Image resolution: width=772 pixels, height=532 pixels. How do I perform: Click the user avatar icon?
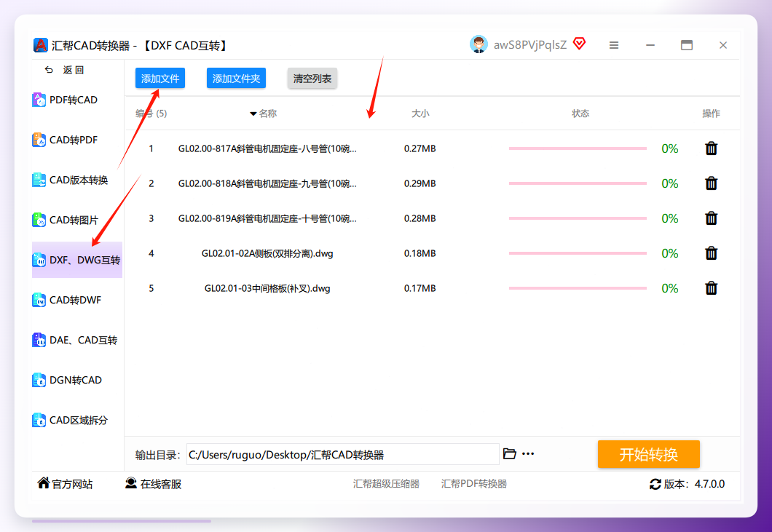click(x=478, y=44)
